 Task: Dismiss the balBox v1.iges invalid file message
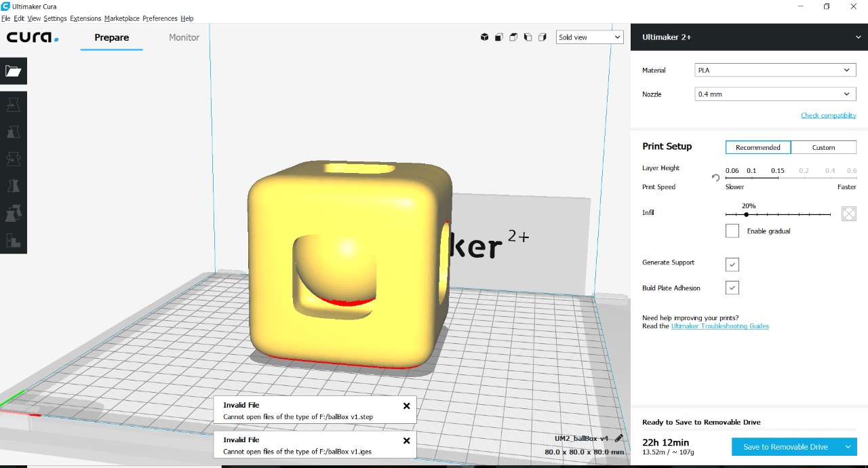[x=406, y=440]
